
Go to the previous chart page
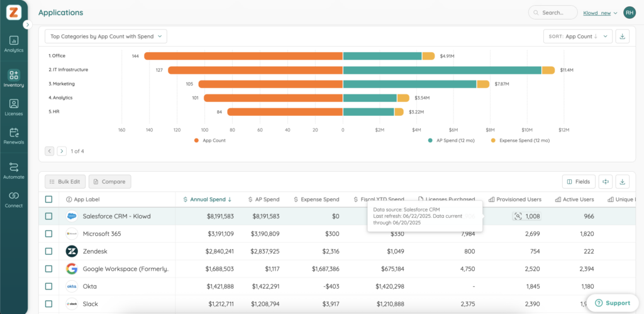50,151
